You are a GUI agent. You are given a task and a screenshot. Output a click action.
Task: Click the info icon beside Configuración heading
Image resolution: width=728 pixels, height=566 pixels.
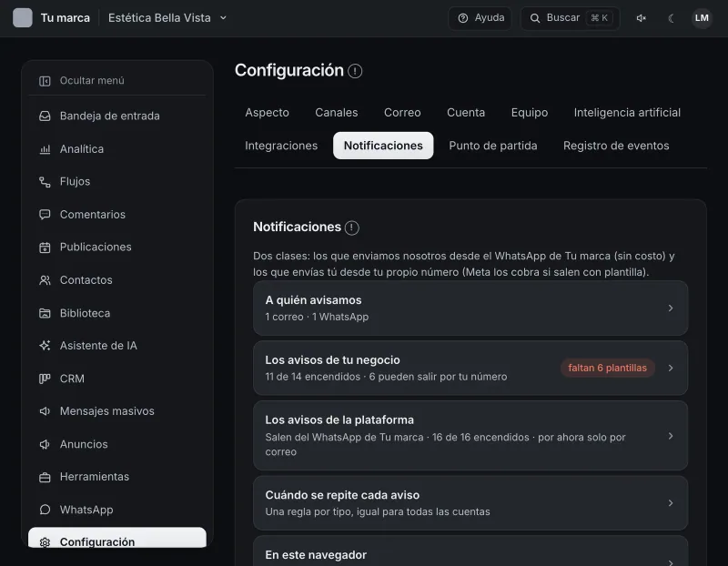pos(355,71)
